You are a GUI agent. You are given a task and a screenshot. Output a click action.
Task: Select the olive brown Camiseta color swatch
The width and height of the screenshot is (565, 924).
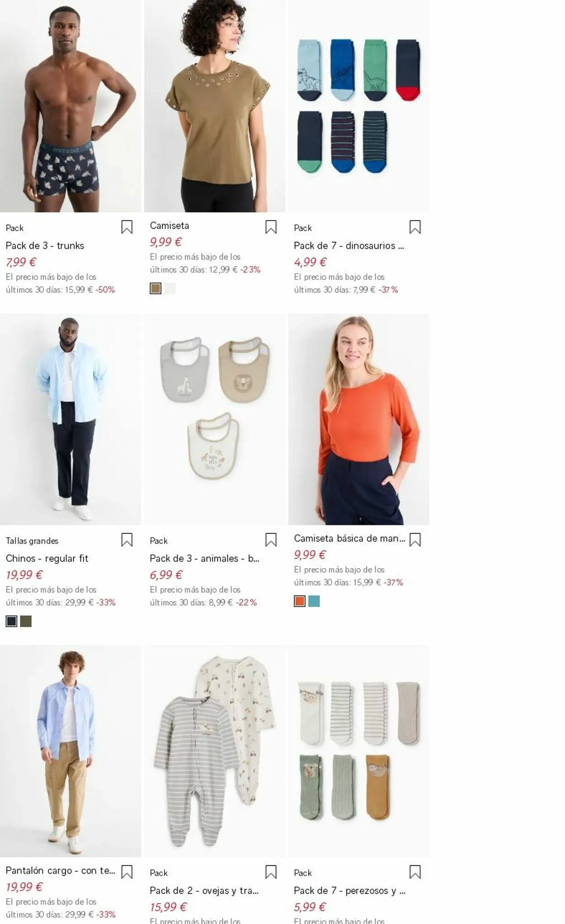(155, 289)
